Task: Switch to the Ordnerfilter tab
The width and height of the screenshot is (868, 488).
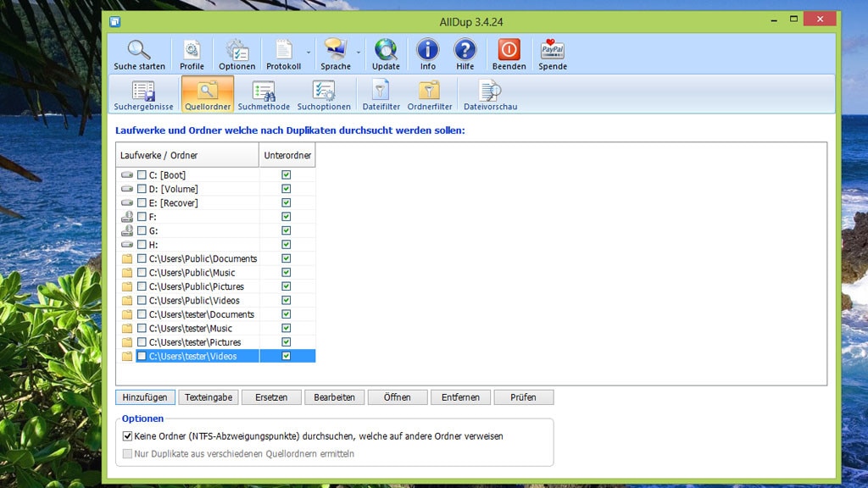Action: [x=430, y=95]
